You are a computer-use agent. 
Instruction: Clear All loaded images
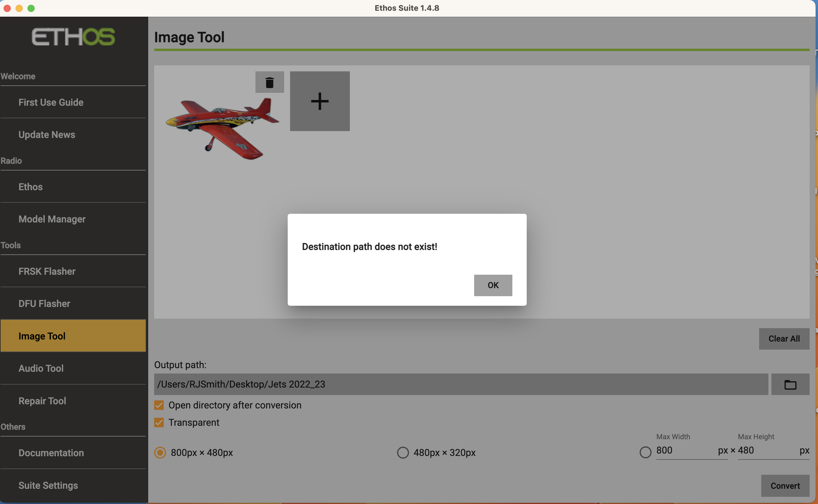point(784,339)
